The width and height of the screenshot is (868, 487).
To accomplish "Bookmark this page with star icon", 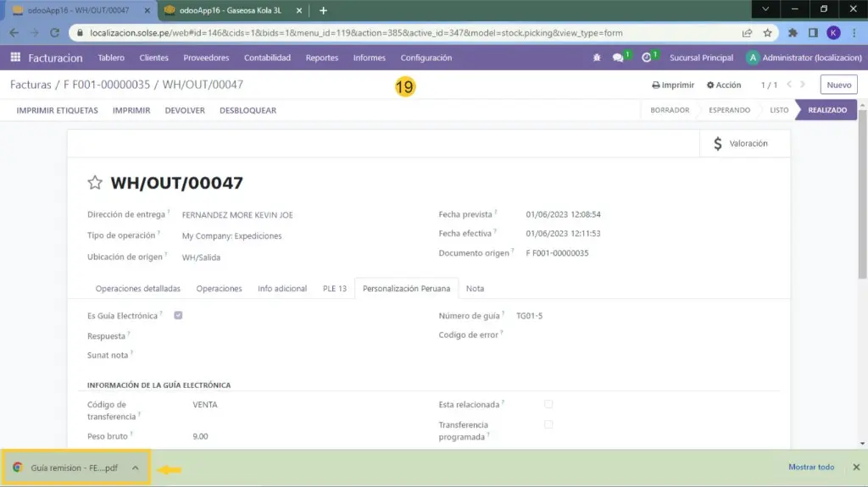I will (x=767, y=33).
